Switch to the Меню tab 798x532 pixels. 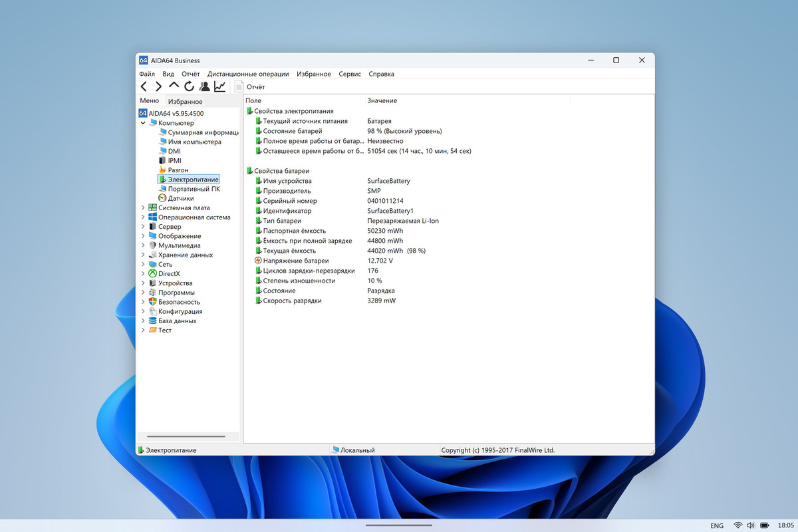tap(150, 101)
